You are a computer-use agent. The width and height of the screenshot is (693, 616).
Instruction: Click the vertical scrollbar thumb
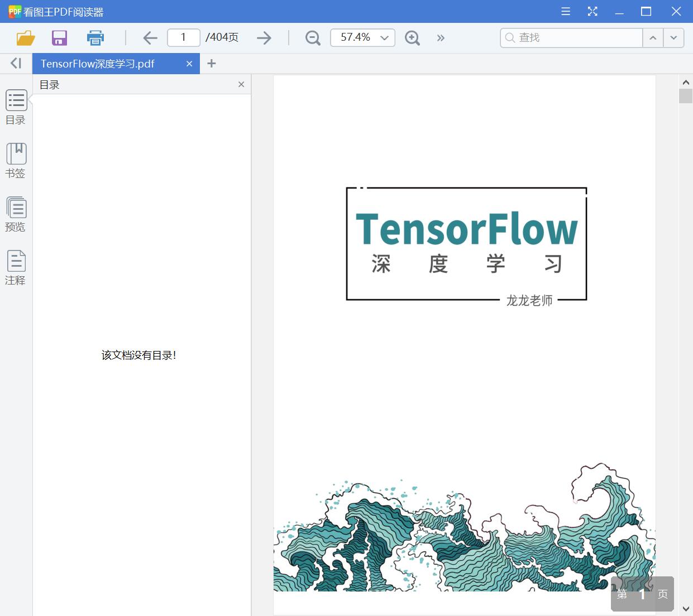point(686,95)
